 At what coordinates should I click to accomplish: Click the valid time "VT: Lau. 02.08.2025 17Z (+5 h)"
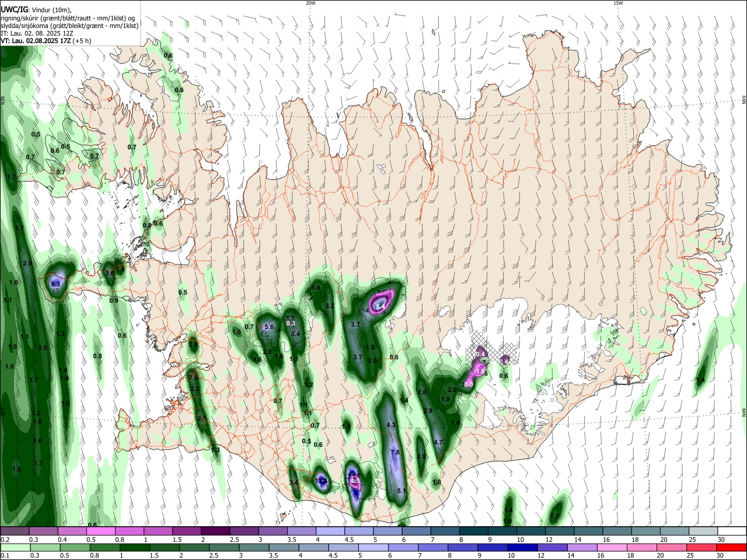click(46, 41)
